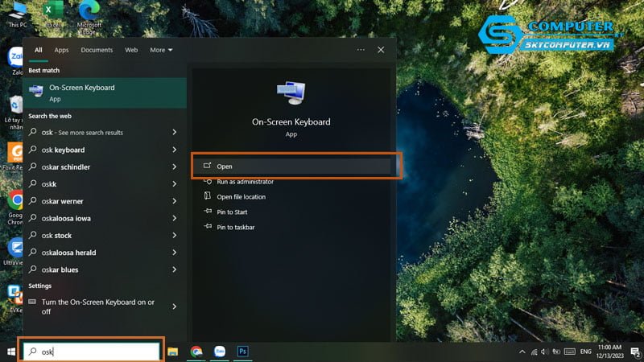
Task: Open Zalo from the taskbar
Action: point(220,352)
